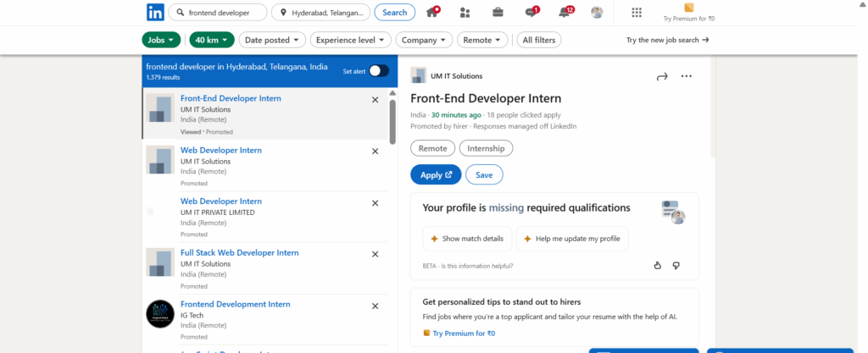Click profile match illustration icon
The width and height of the screenshot is (868, 353).
[x=673, y=212]
